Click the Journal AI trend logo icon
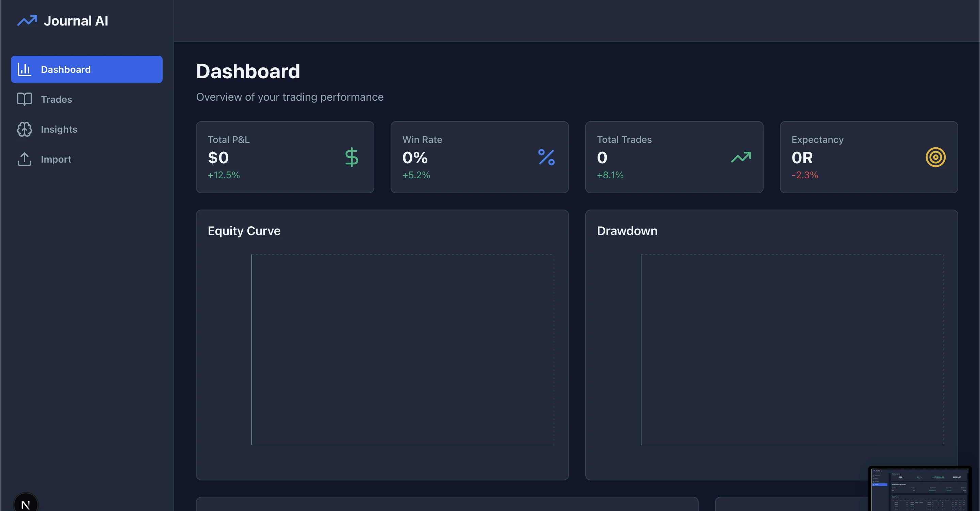Viewport: 980px width, 511px height. (27, 20)
